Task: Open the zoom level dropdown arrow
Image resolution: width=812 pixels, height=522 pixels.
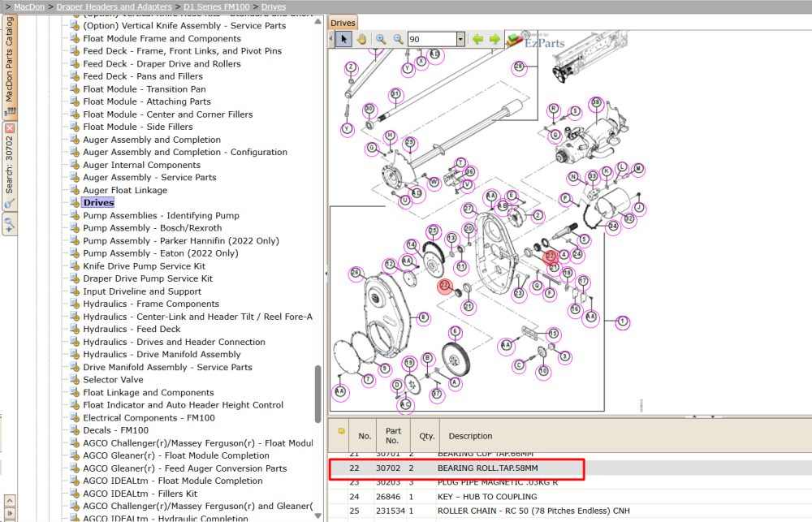Action: pos(460,39)
